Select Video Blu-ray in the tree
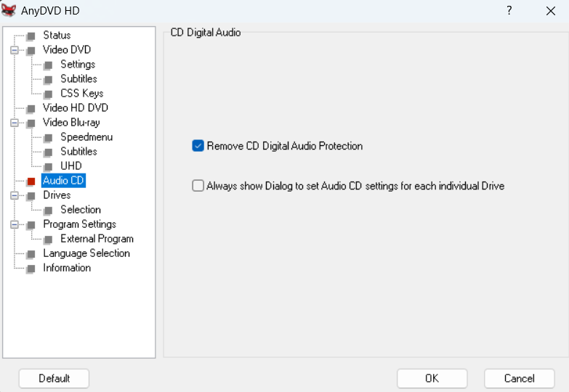The height and width of the screenshot is (392, 569). [x=71, y=122]
